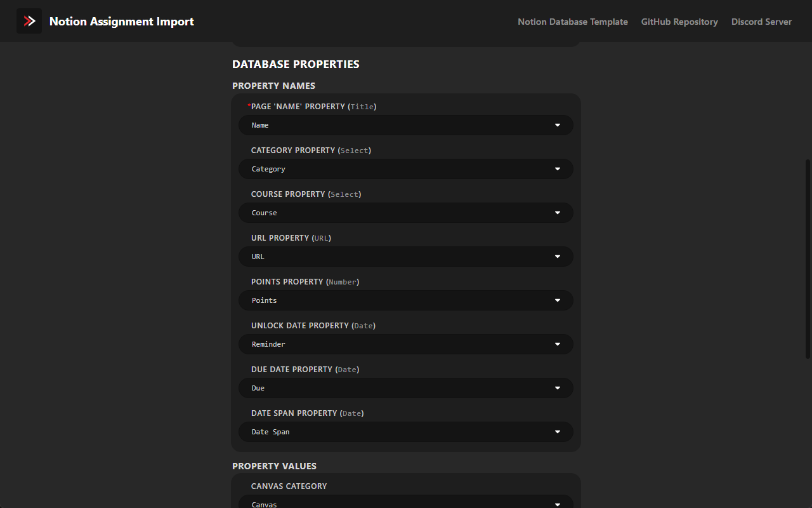
Task: Open the Discord Server link
Action: [761, 22]
